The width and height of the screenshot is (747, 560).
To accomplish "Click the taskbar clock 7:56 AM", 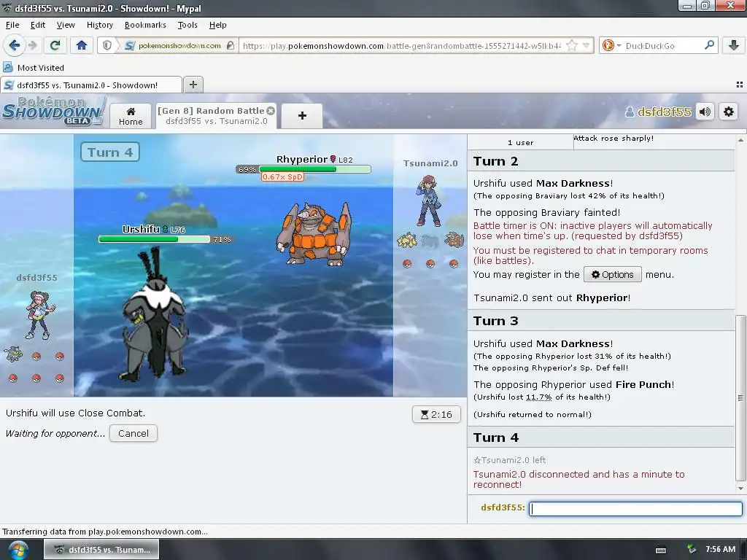I will (720, 549).
